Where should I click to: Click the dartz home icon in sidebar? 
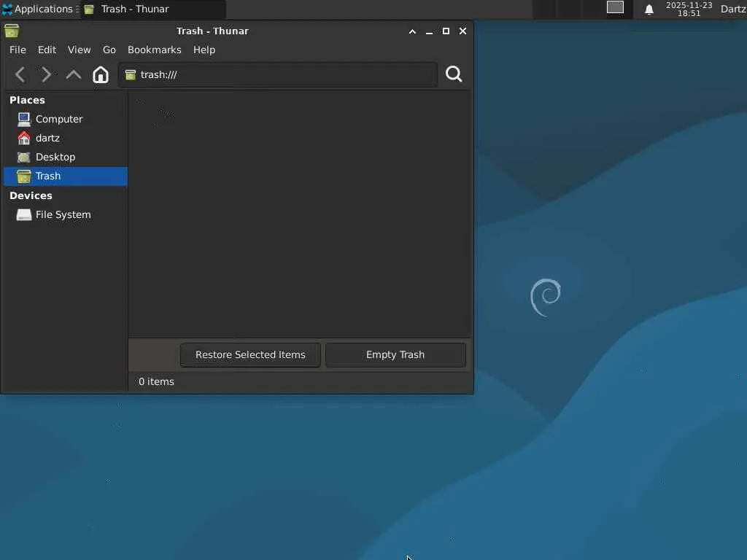(x=24, y=138)
